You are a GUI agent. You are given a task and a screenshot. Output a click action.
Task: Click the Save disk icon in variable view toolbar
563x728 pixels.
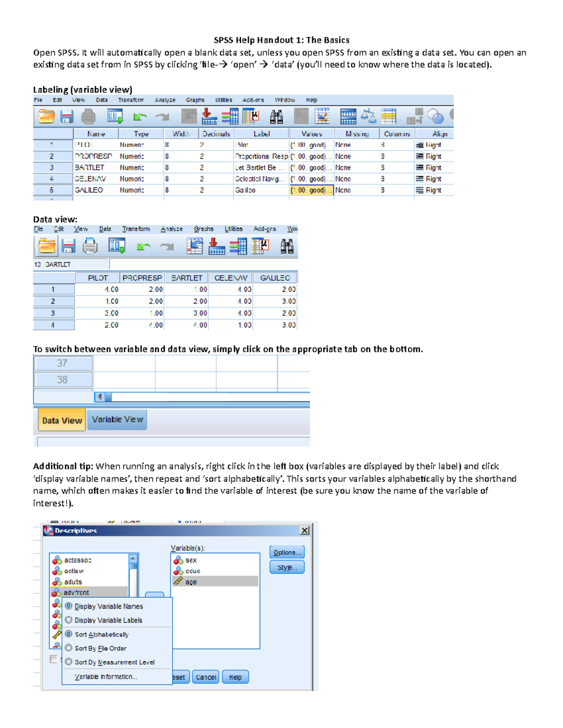pyautogui.click(x=67, y=116)
